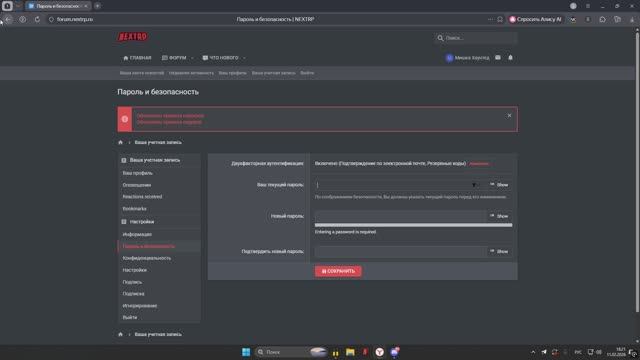The image size is (640, 360).
Task: Show hidden tray icons with the chevron
Action: 533,352
